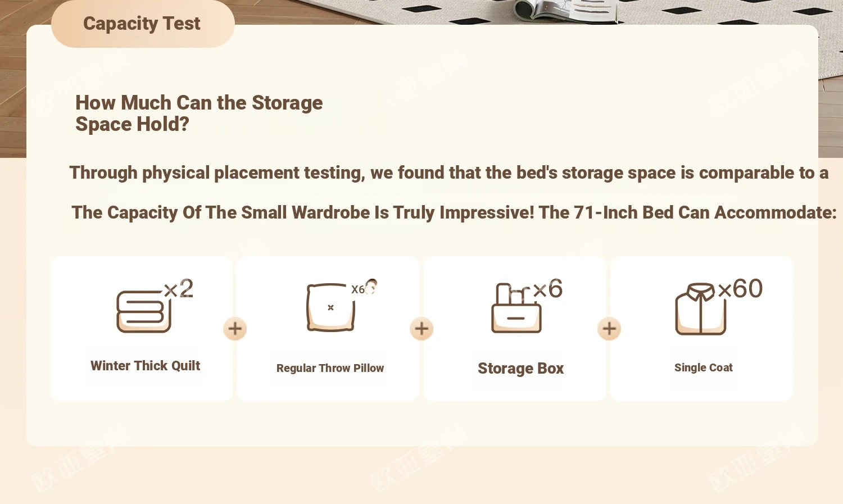Click plus sign between quilt and pillow

click(x=235, y=329)
